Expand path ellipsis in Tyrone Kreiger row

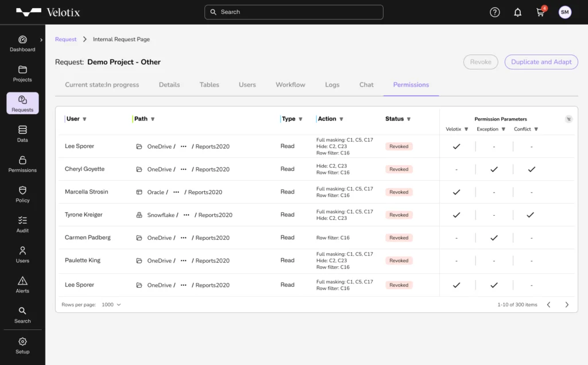(x=187, y=215)
